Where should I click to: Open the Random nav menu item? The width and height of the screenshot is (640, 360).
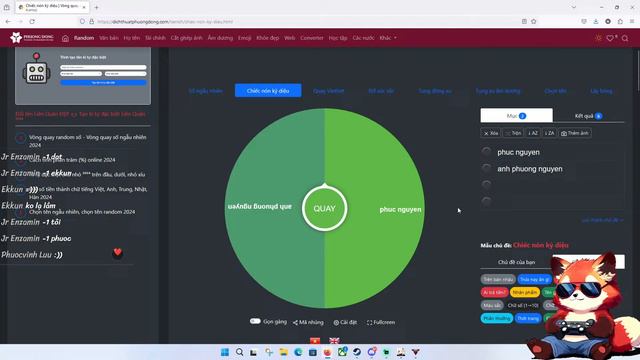pyautogui.click(x=84, y=38)
